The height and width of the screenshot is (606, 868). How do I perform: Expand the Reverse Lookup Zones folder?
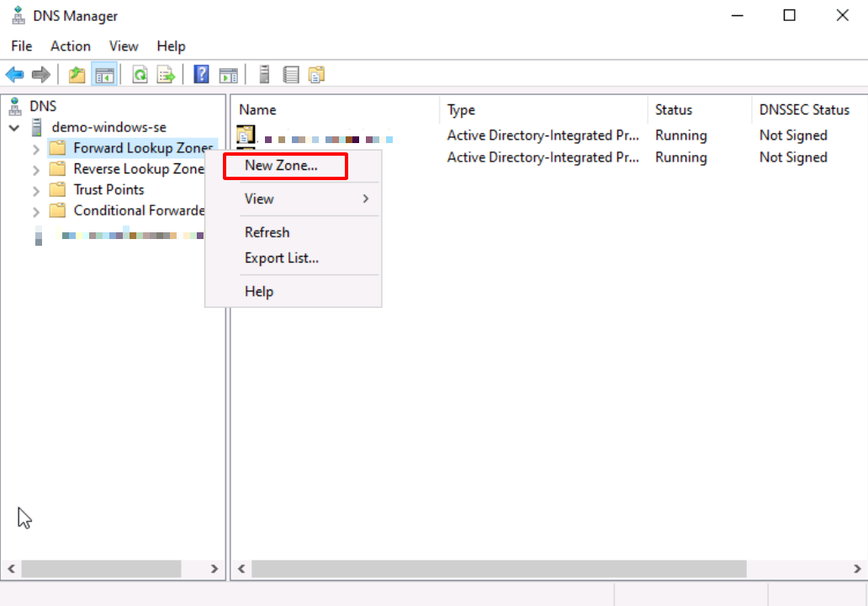coord(35,169)
